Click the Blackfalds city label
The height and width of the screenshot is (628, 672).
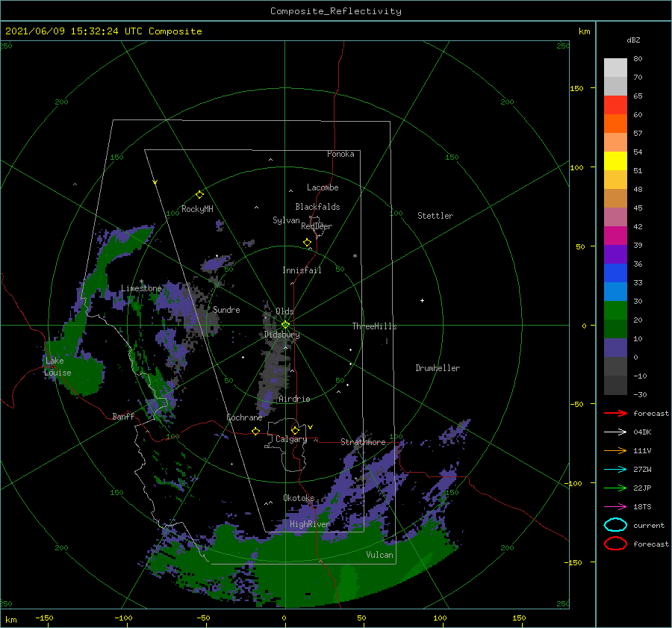(317, 207)
